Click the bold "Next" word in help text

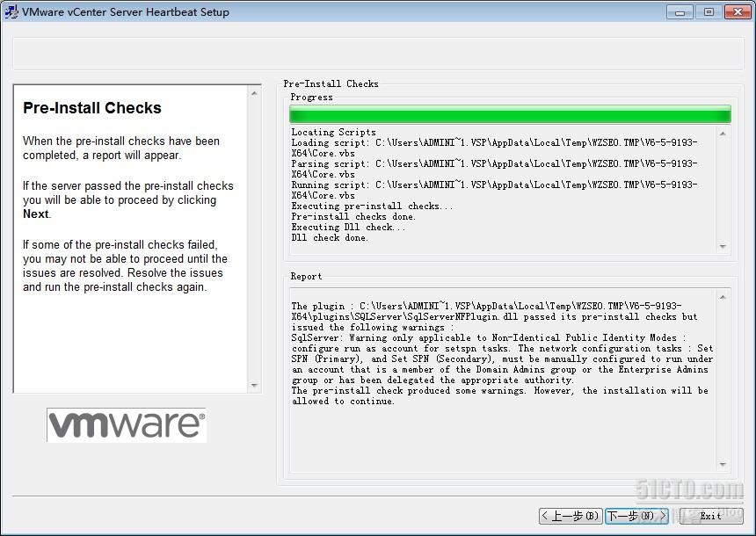[36, 214]
